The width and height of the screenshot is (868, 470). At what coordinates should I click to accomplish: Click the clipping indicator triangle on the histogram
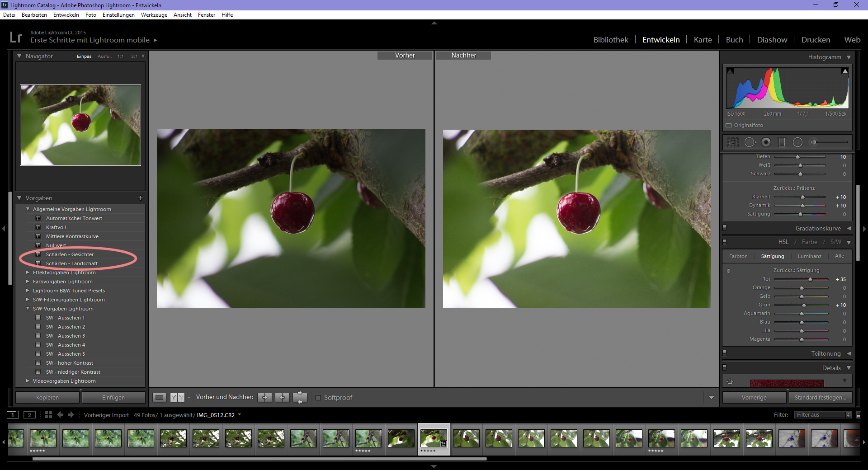tap(844, 71)
